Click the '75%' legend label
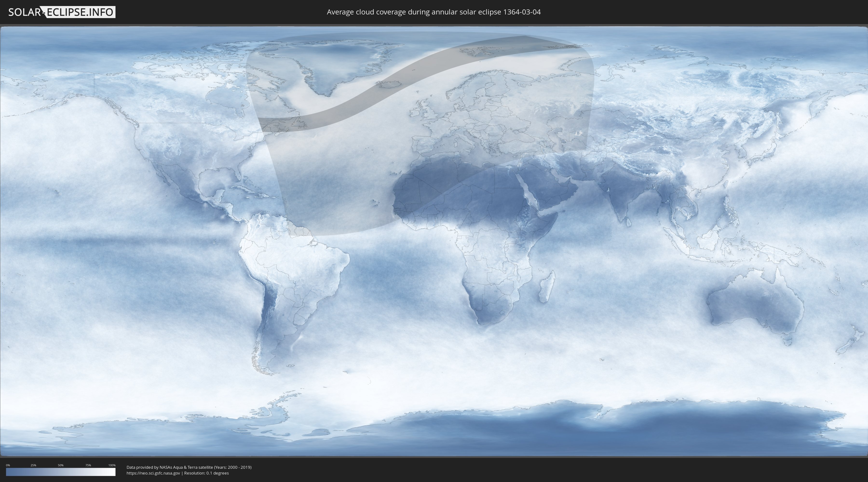 click(88, 465)
